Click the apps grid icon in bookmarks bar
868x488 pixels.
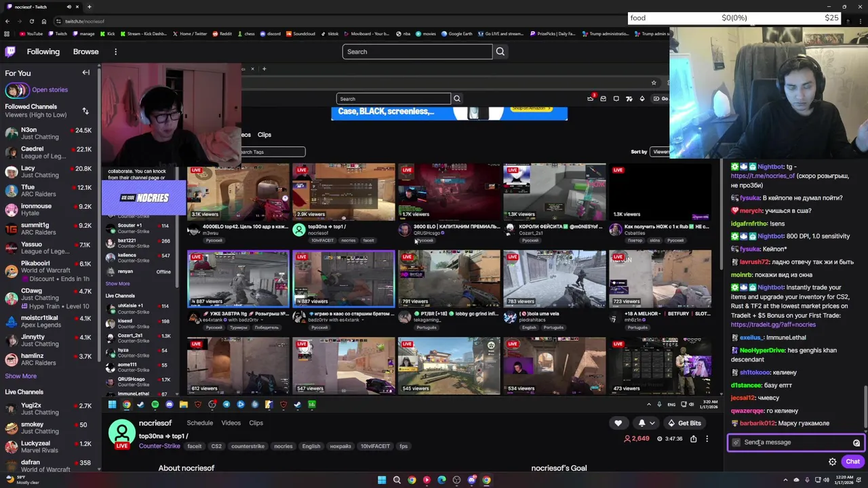(7, 33)
